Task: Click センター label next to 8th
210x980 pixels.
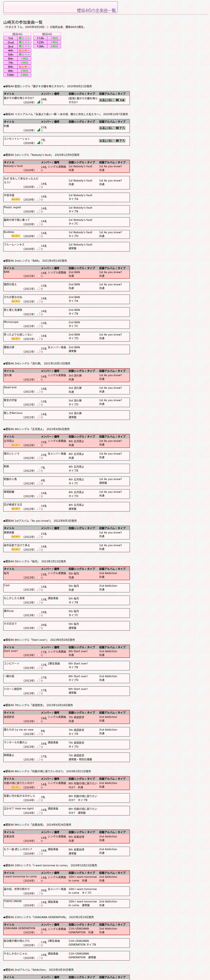Action: (x=24, y=67)
